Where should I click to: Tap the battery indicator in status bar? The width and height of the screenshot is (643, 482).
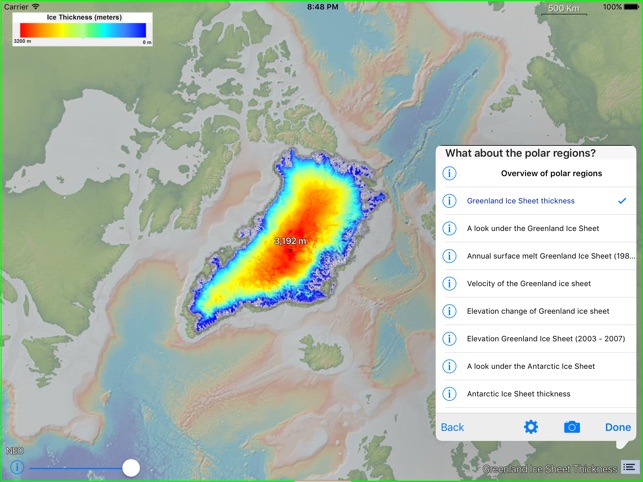pyautogui.click(x=632, y=7)
